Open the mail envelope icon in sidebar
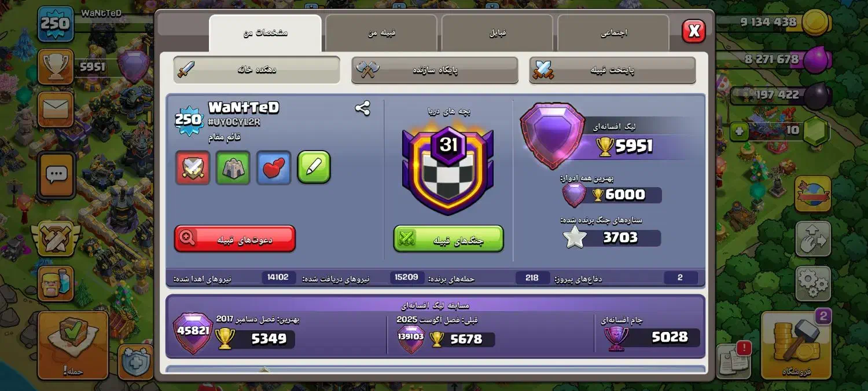Screen dimensions: 868x391 [56, 109]
